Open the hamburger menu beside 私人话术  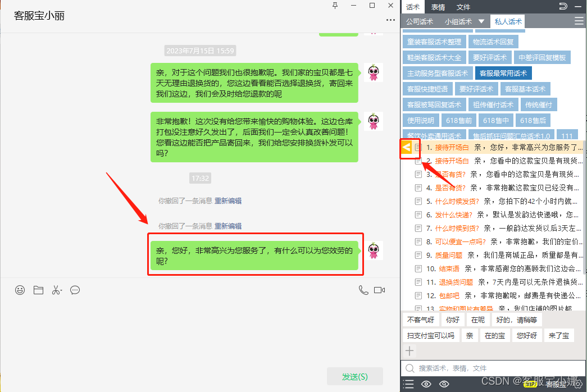pyautogui.click(x=579, y=21)
